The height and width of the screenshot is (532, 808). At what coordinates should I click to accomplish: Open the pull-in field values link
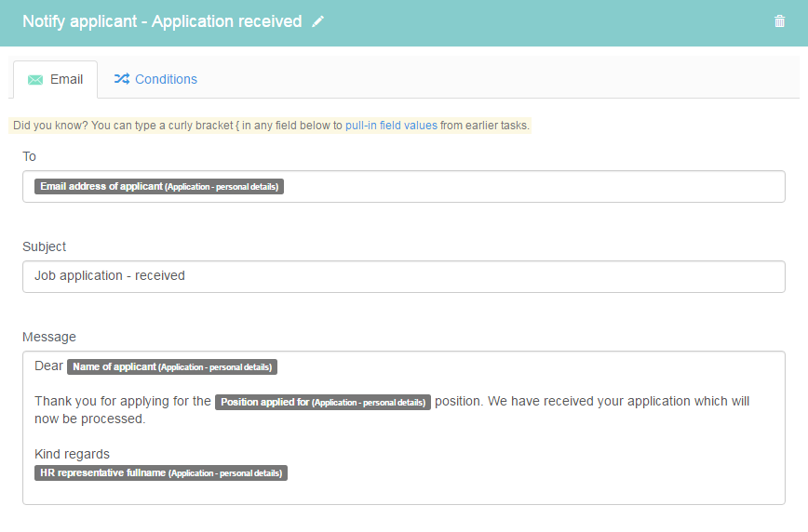[x=391, y=126]
